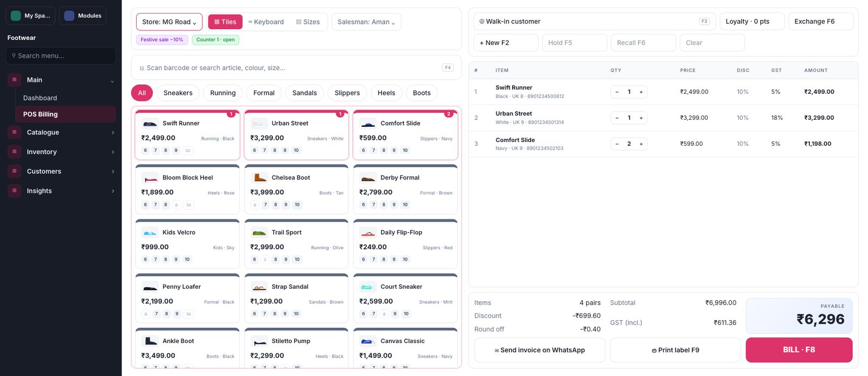Screen dimensions: 868x376
Task: Click the Catalogue icon in sidebar
Action: pos(15,132)
